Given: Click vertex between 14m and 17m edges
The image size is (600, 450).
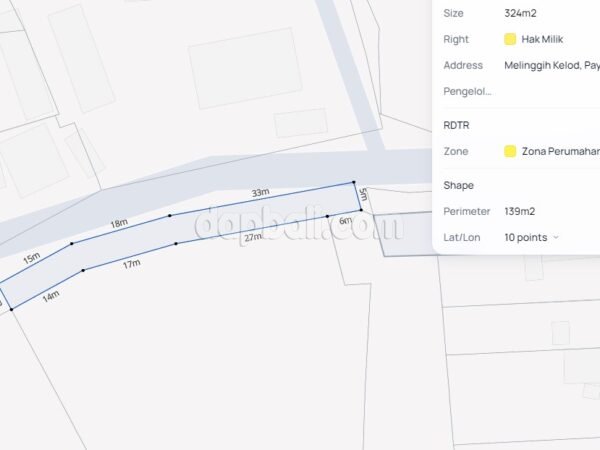Looking at the screenshot, I should pos(83,270).
